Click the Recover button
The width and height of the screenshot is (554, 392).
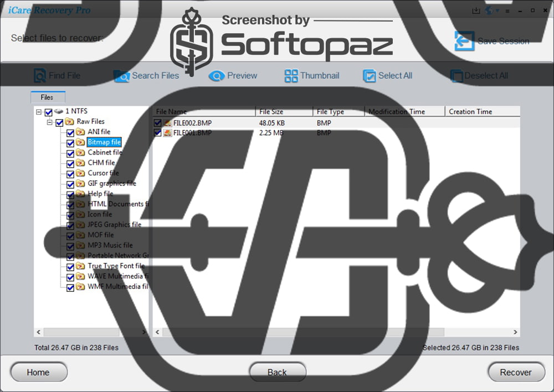pos(516,372)
